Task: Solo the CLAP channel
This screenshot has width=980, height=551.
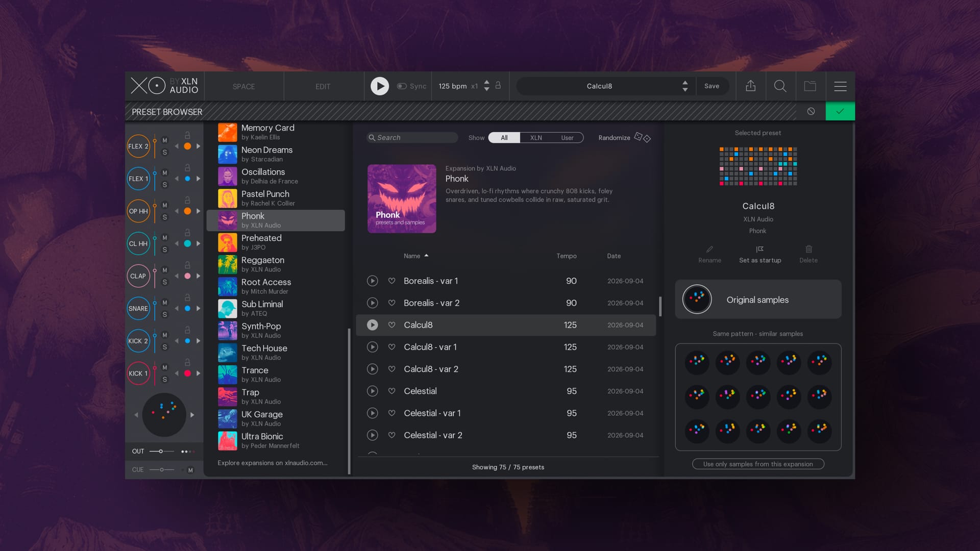Action: coord(165,282)
